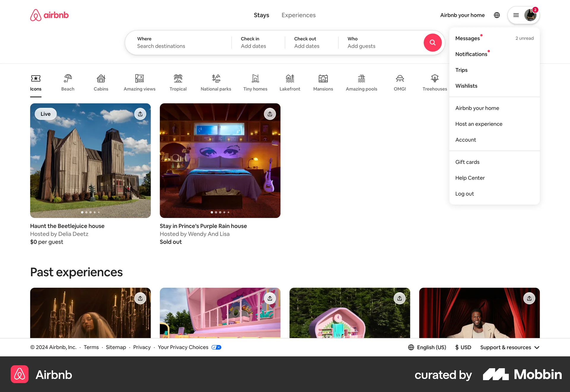Click the Airbnb logo

[49, 15]
